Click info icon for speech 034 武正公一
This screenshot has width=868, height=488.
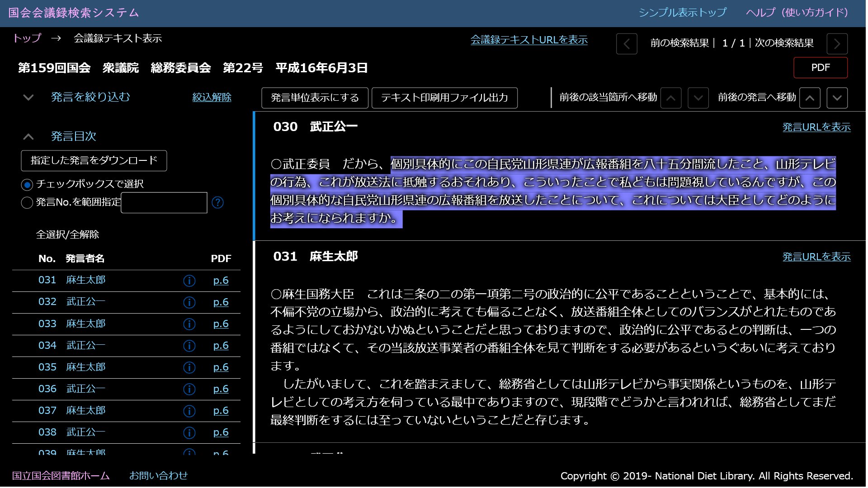pos(189,346)
